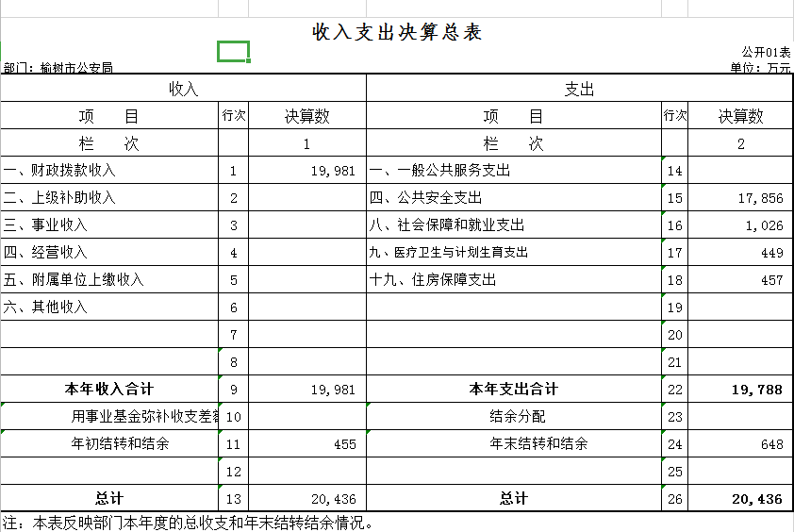Select the 年初结转和结余 cell

tap(121, 444)
